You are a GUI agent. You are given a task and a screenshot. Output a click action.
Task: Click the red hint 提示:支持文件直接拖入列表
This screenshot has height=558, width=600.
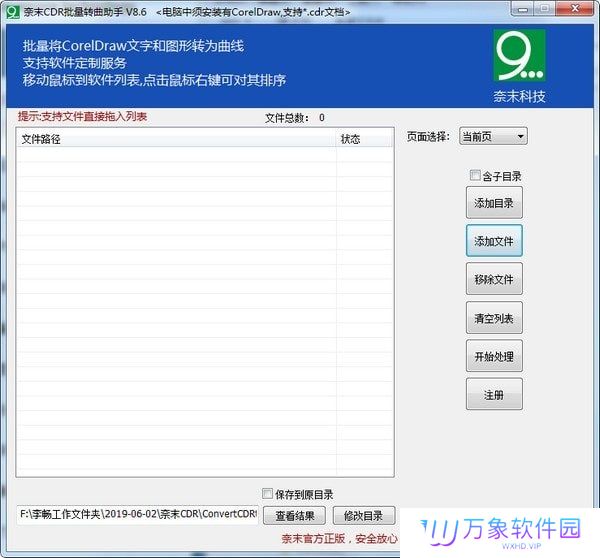coord(82,116)
